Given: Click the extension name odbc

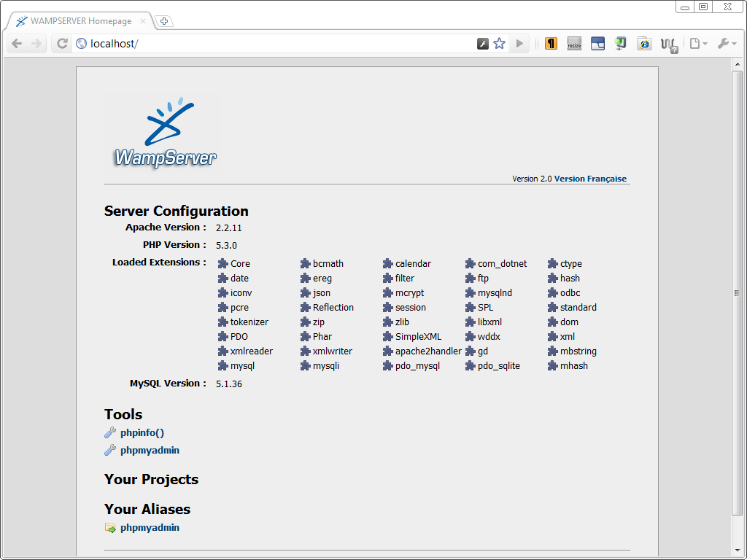Looking at the screenshot, I should pyautogui.click(x=570, y=293).
